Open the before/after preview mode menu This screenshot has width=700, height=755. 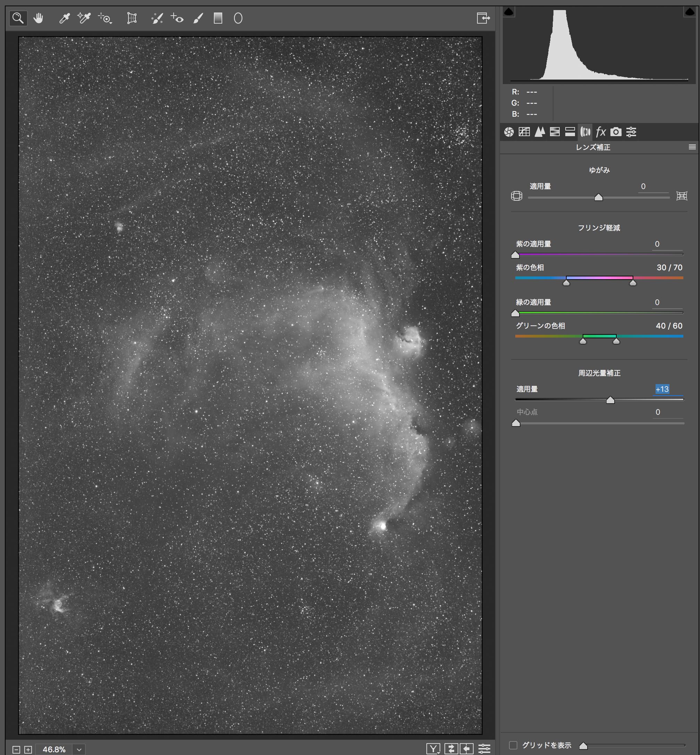tap(433, 748)
